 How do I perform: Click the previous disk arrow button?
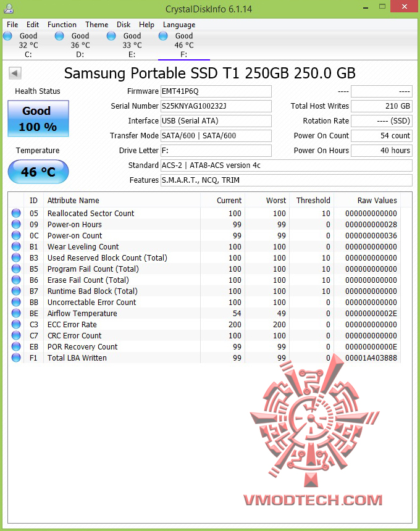[x=15, y=73]
